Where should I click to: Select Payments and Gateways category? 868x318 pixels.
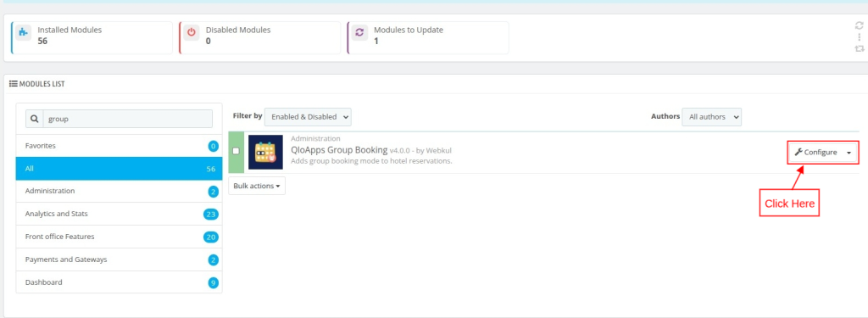coord(119,259)
